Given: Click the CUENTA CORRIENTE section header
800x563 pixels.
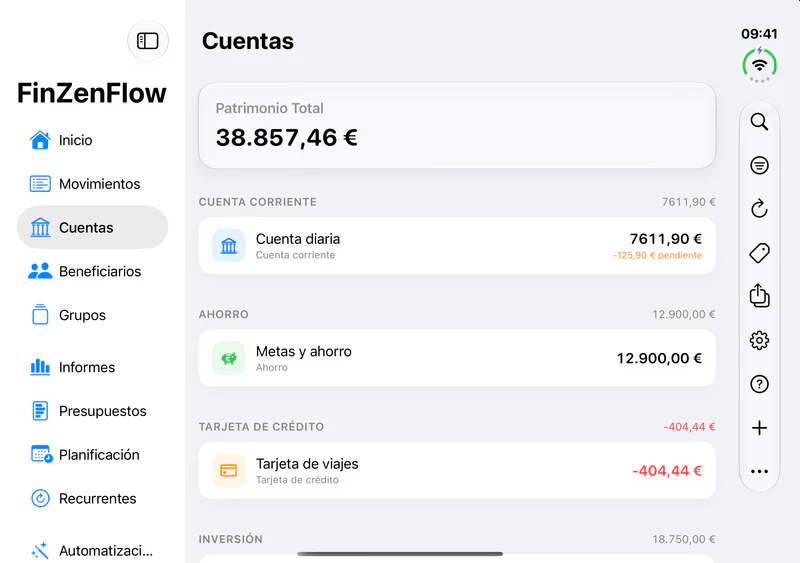Looking at the screenshot, I should tap(258, 202).
